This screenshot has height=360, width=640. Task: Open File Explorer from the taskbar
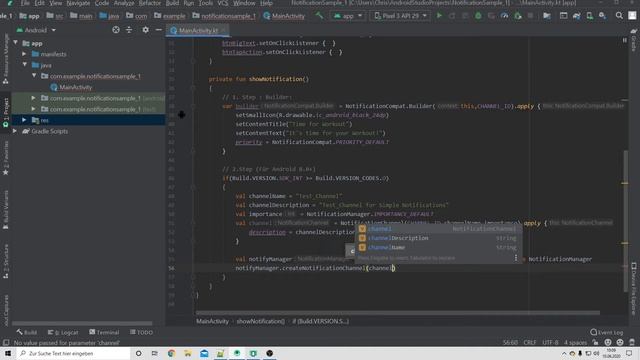[x=188, y=353]
